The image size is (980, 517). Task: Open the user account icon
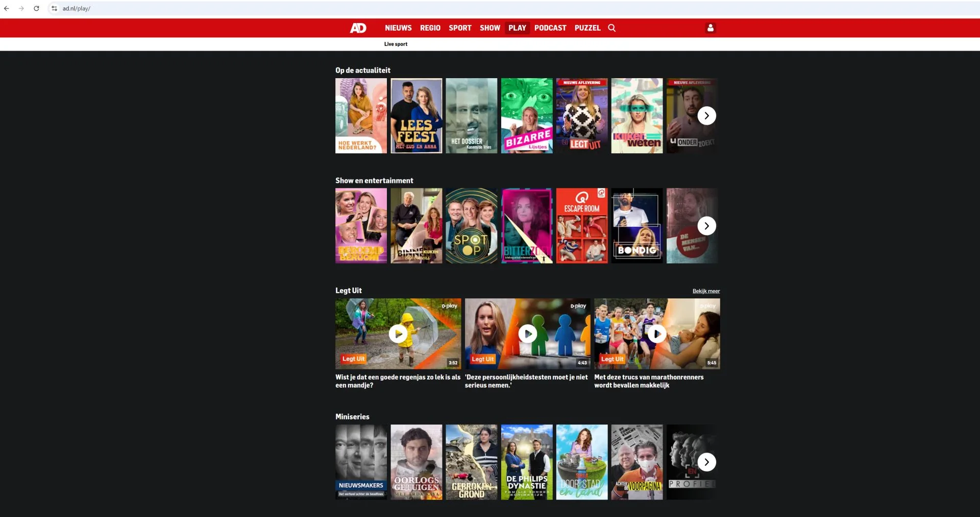pyautogui.click(x=710, y=28)
